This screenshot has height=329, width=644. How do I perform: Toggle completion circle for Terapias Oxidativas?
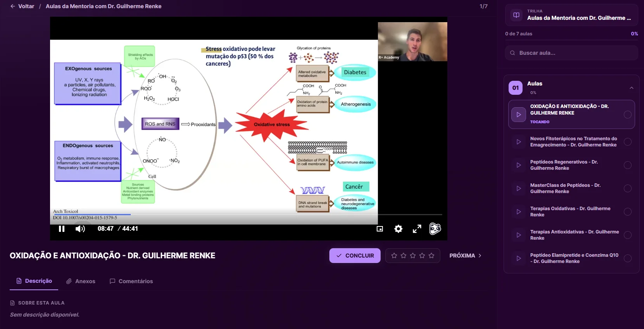(628, 212)
